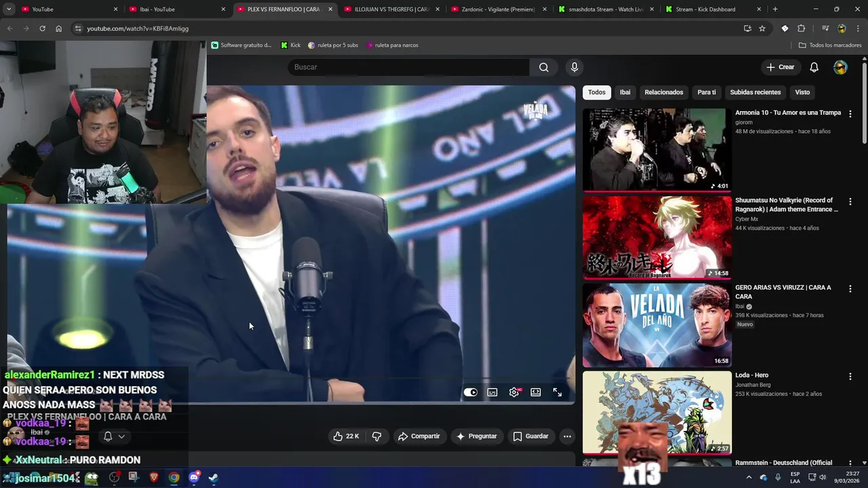Screen dimensions: 868x488
Task: Open player settings gear icon
Action: coord(514,392)
